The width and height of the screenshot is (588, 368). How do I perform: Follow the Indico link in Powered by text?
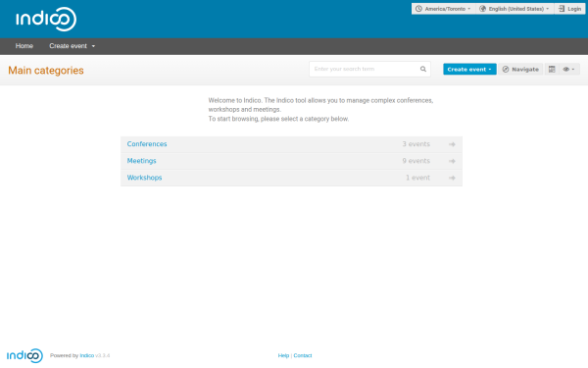86,355
